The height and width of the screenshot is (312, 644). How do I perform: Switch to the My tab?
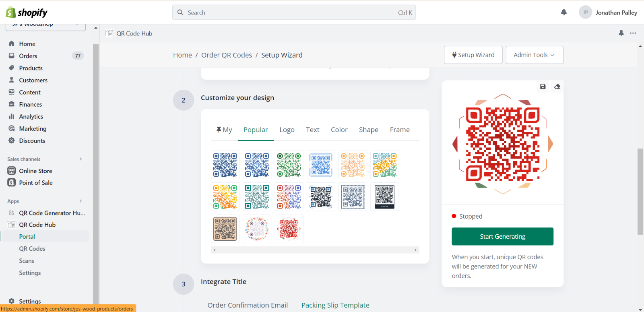click(224, 130)
